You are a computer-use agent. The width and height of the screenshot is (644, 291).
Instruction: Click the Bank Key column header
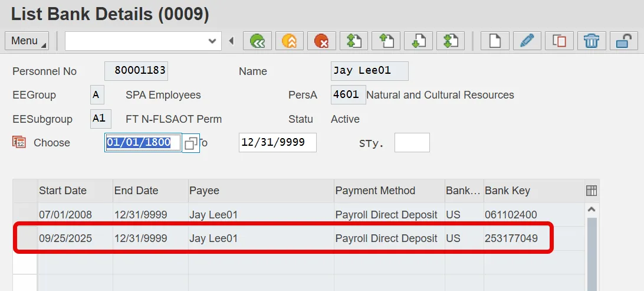point(534,191)
